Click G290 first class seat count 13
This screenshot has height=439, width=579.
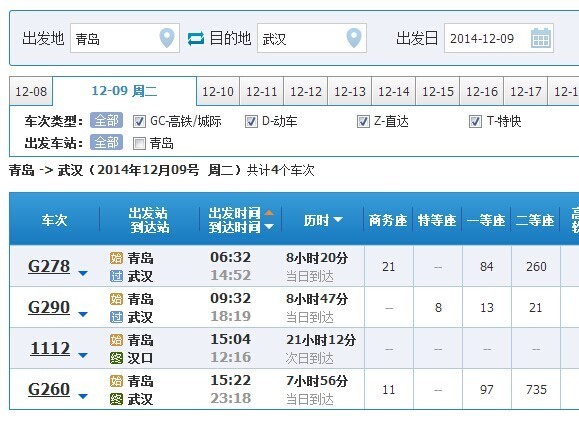[487, 308]
